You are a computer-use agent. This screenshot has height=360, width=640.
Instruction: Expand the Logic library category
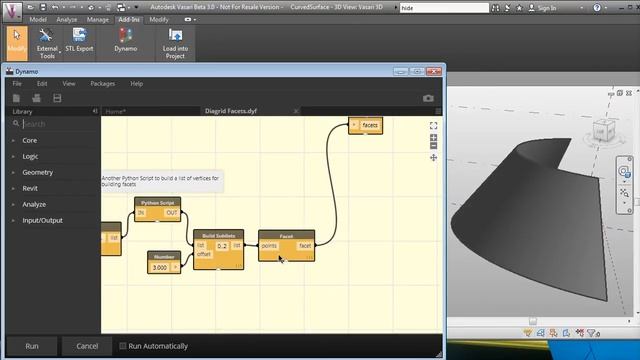pos(30,156)
